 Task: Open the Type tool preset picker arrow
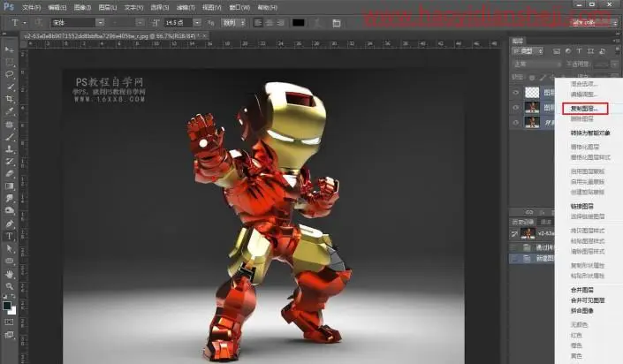tap(25, 23)
